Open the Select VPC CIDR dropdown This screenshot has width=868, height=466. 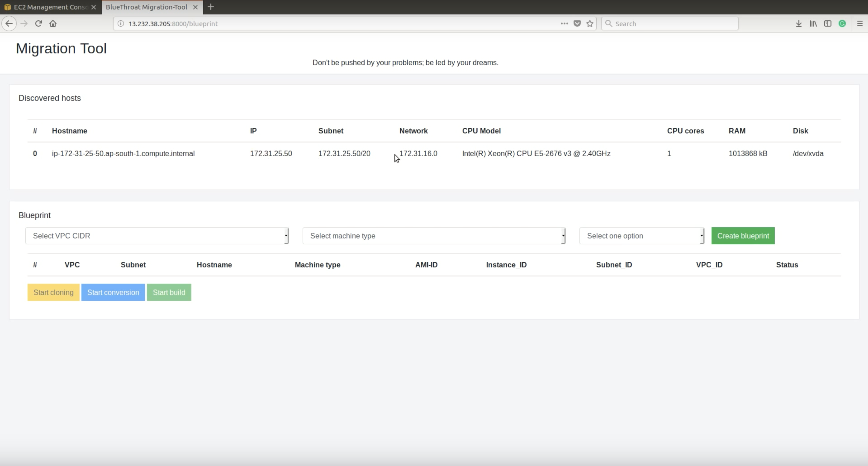click(x=157, y=236)
